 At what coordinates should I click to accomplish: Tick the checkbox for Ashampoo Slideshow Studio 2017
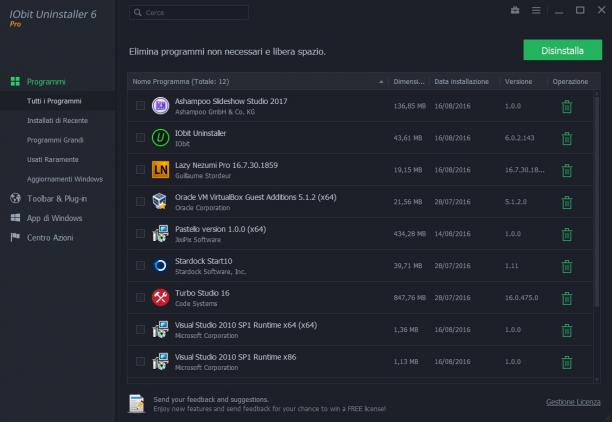pos(140,105)
